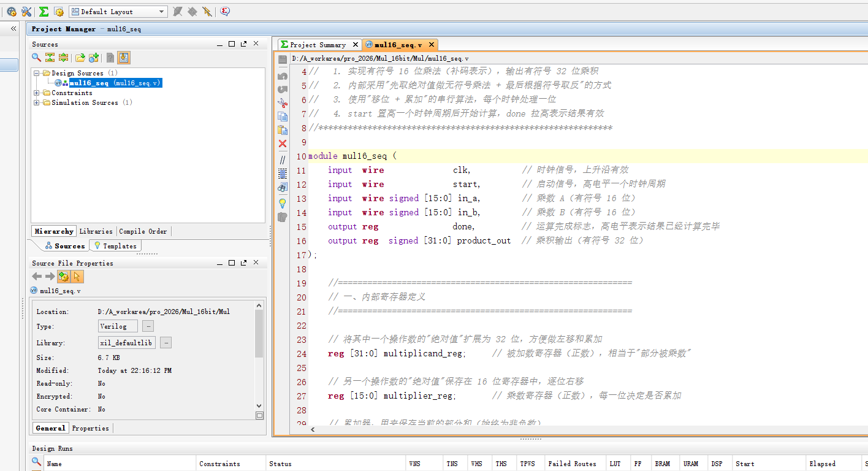The width and height of the screenshot is (868, 471).
Task: Click the Library field xil_defaultlib
Action: tap(127, 343)
